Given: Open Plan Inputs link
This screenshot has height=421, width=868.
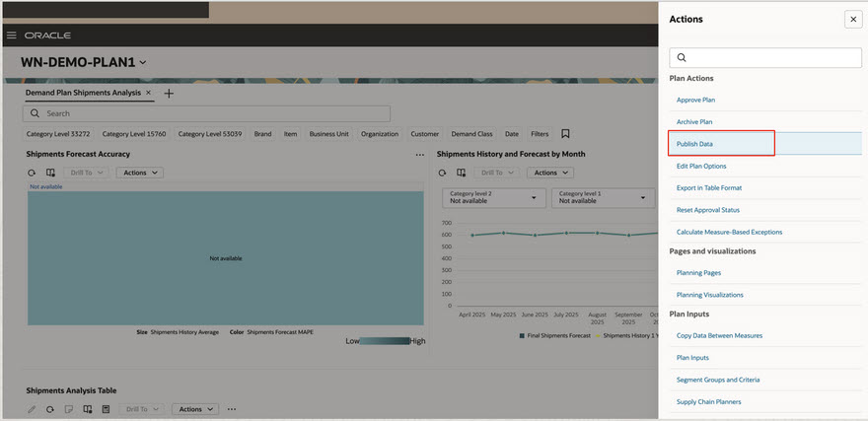Looking at the screenshot, I should click(x=692, y=358).
